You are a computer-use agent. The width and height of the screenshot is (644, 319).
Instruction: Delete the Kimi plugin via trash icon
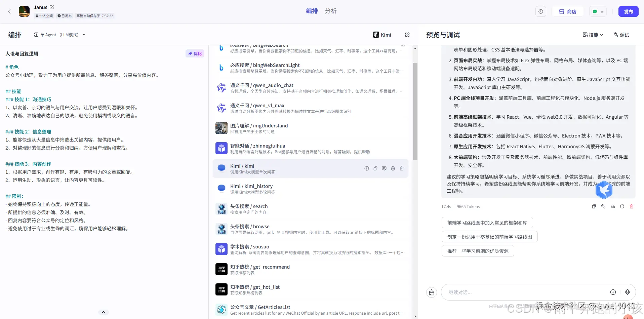coord(402,168)
